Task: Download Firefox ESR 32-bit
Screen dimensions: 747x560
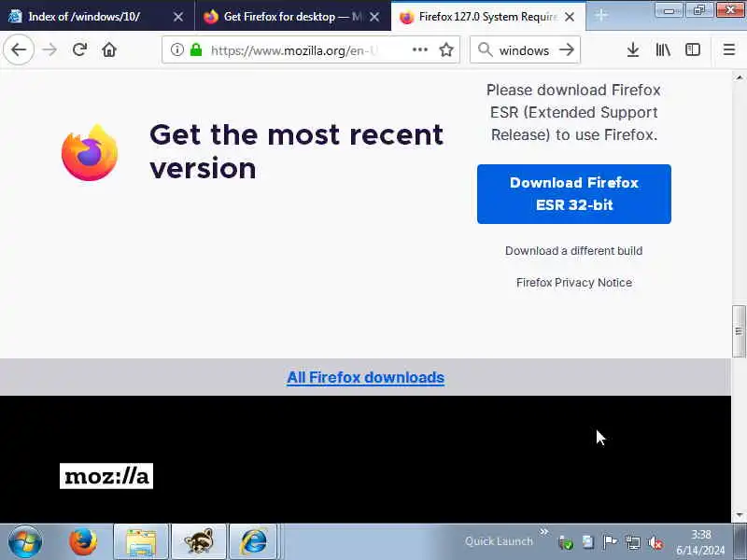Action: [x=574, y=194]
